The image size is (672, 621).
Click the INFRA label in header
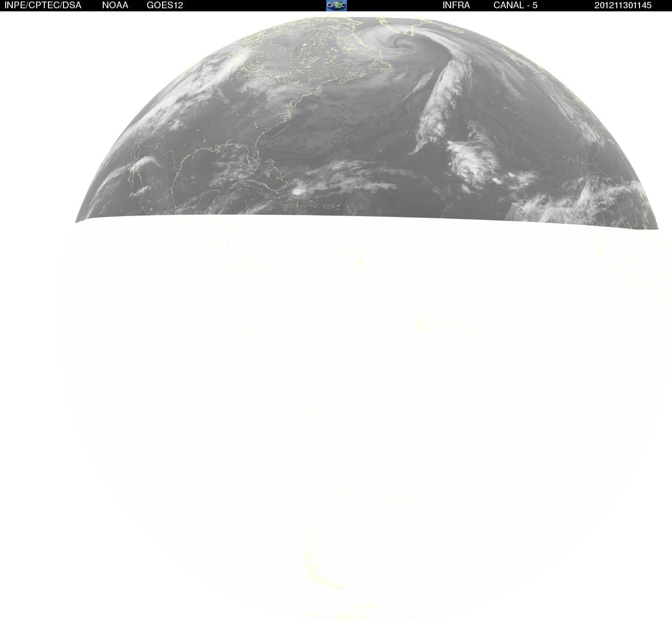pyautogui.click(x=456, y=6)
